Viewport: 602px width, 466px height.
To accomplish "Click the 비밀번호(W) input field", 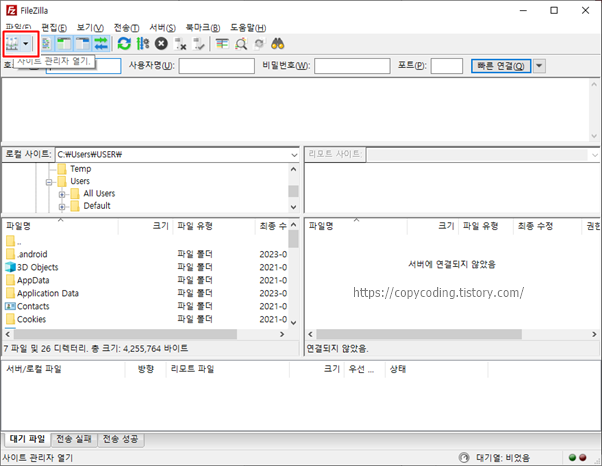I will (352, 66).
